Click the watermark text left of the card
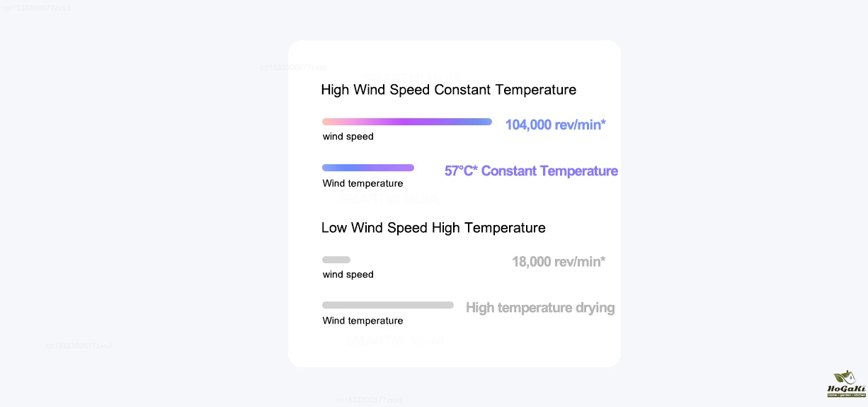 (79, 345)
